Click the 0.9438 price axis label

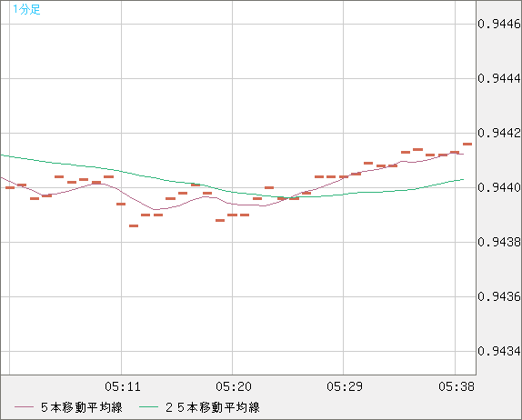499,243
